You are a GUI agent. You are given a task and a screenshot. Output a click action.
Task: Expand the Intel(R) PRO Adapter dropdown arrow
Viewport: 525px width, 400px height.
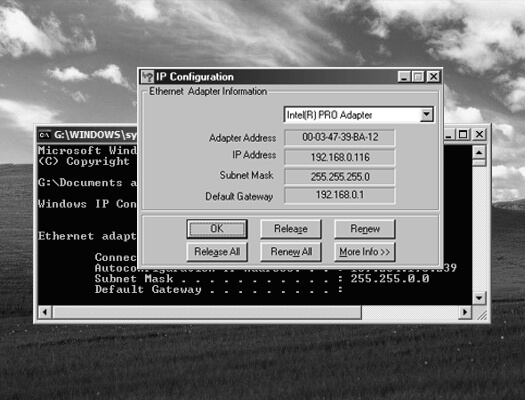coord(426,114)
